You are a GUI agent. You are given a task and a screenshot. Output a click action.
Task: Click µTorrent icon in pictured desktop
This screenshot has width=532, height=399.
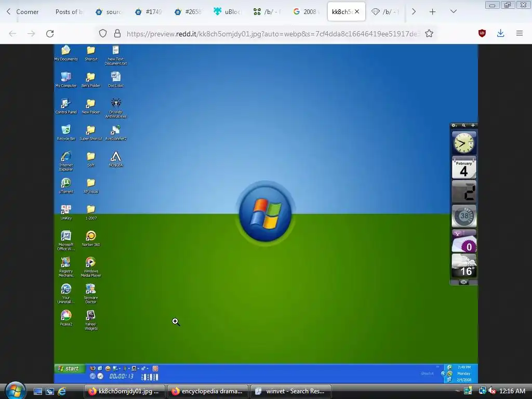point(66,185)
